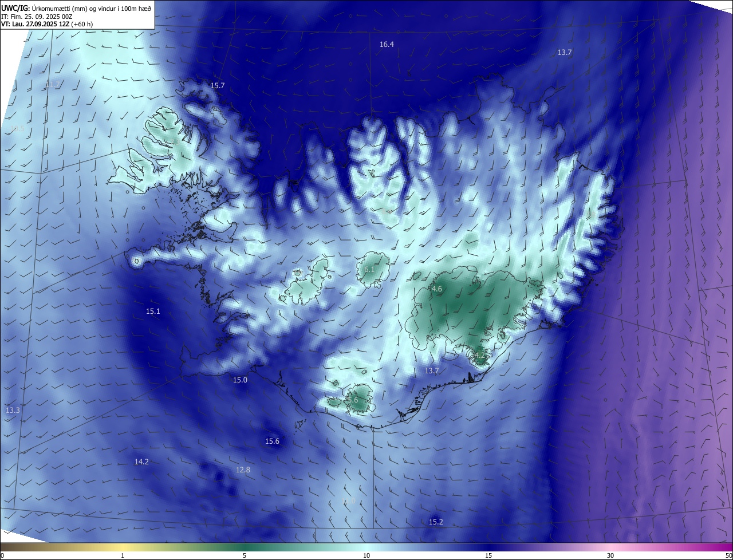Click the 14.2 value in the southwest ocean
Screen dimensions: 733x560
(x=141, y=462)
